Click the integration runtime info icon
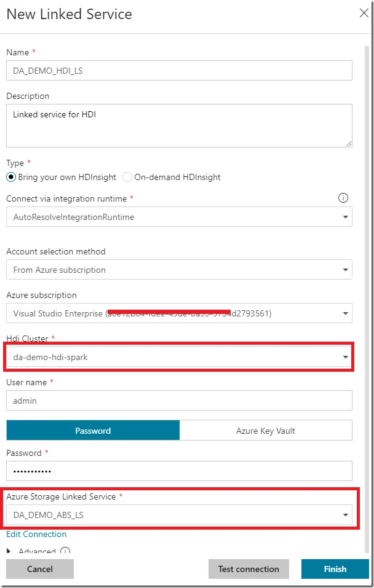 point(343,198)
